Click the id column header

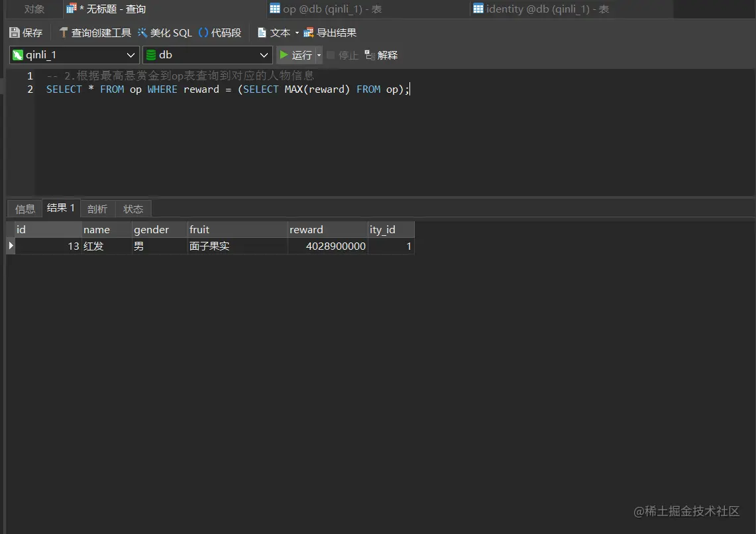click(x=48, y=229)
